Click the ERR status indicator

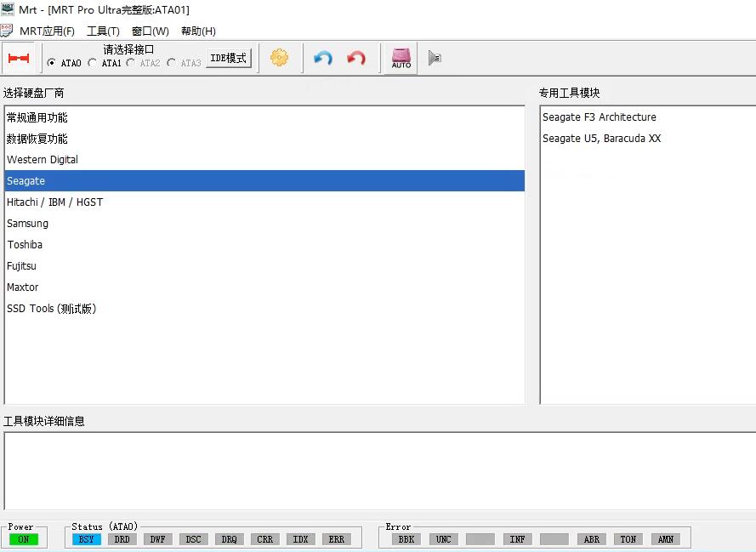(337, 539)
